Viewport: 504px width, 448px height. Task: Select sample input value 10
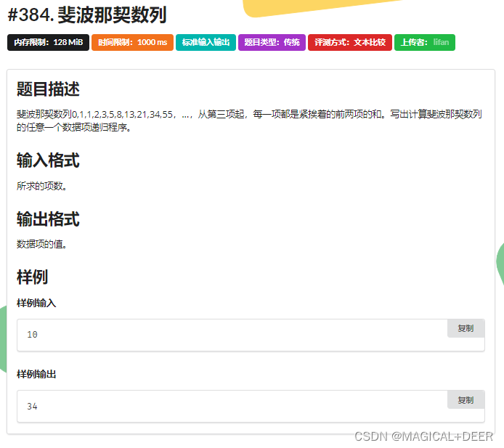32,335
